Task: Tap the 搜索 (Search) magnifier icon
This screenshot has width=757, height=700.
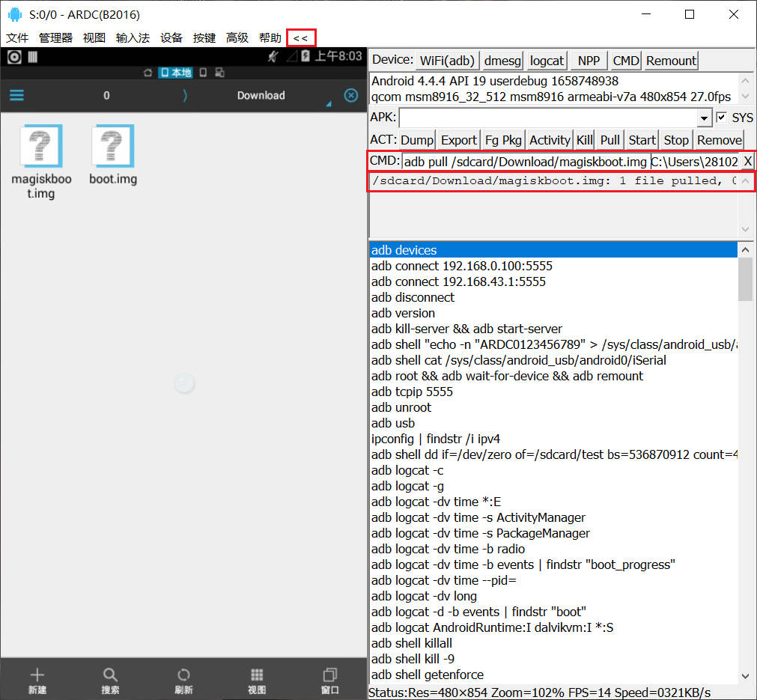Action: tap(110, 675)
